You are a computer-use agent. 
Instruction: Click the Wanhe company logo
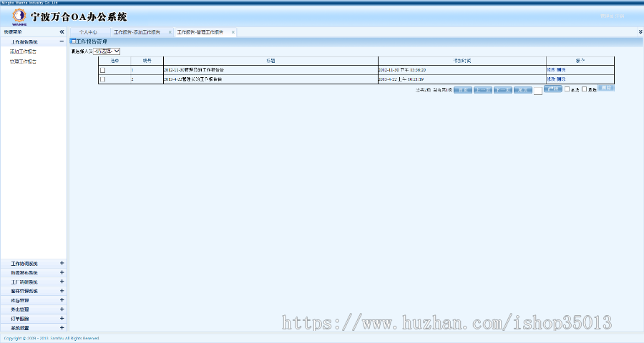click(19, 17)
